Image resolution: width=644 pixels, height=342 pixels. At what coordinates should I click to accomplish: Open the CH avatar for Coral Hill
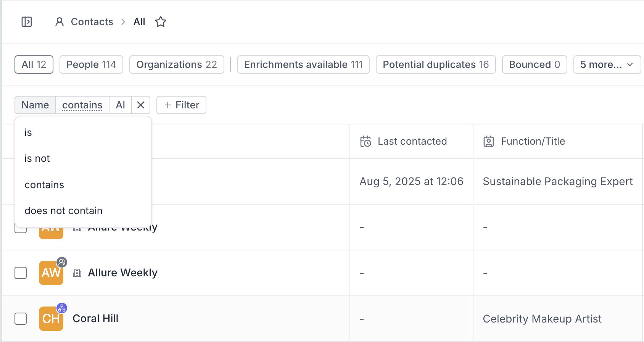tap(51, 319)
